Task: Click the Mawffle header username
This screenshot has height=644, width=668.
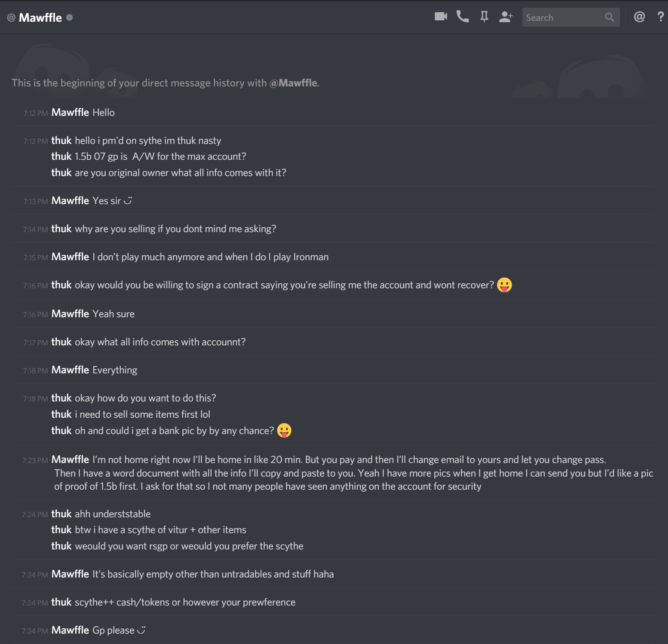Action: [x=40, y=18]
